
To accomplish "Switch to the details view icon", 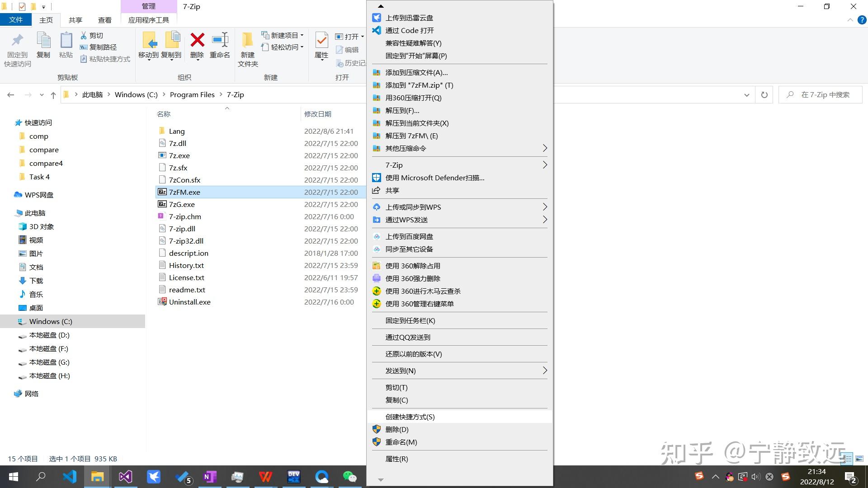I will pos(847,459).
